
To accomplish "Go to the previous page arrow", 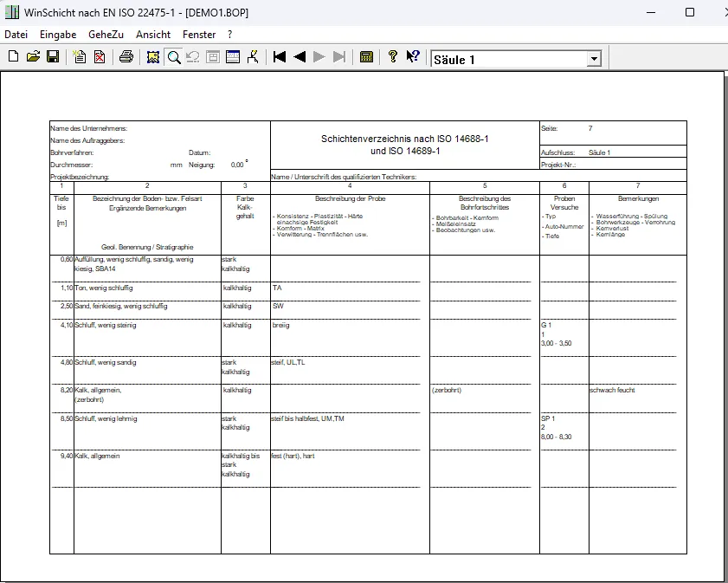I will coord(300,56).
